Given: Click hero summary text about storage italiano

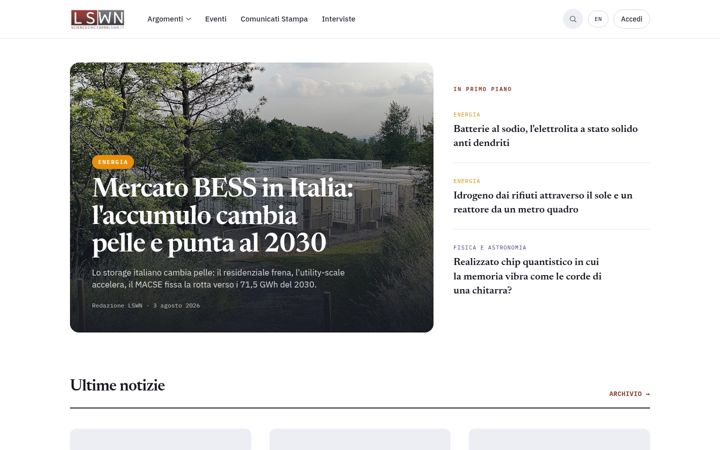Looking at the screenshot, I should (x=218, y=278).
